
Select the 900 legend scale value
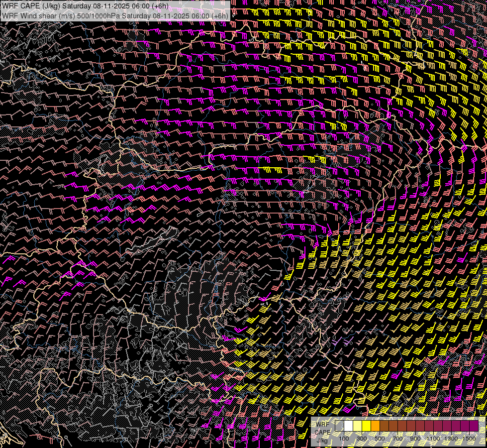coord(415,439)
